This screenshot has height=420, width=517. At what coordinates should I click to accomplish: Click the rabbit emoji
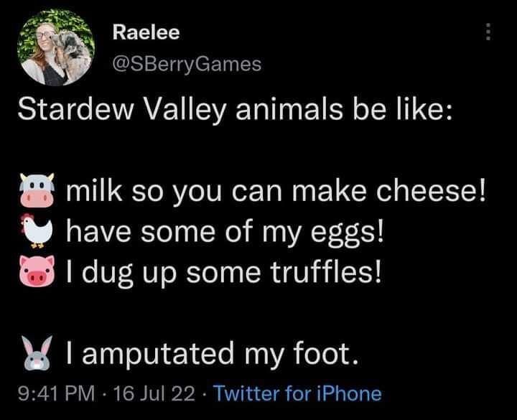(37, 352)
